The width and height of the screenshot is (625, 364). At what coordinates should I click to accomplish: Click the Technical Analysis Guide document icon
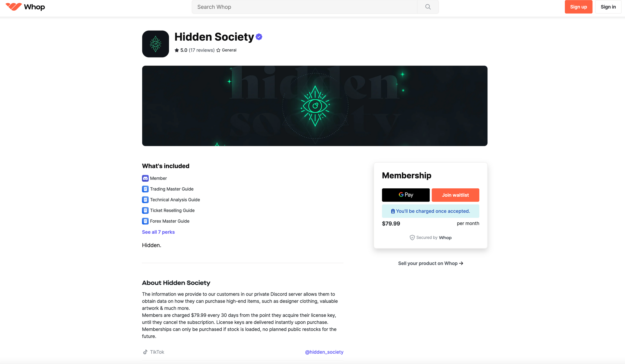[145, 199]
